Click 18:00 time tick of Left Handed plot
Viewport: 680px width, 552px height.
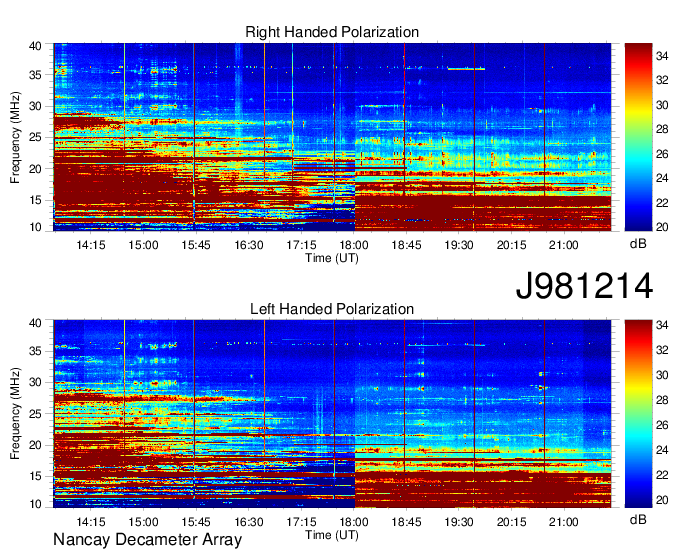(354, 522)
